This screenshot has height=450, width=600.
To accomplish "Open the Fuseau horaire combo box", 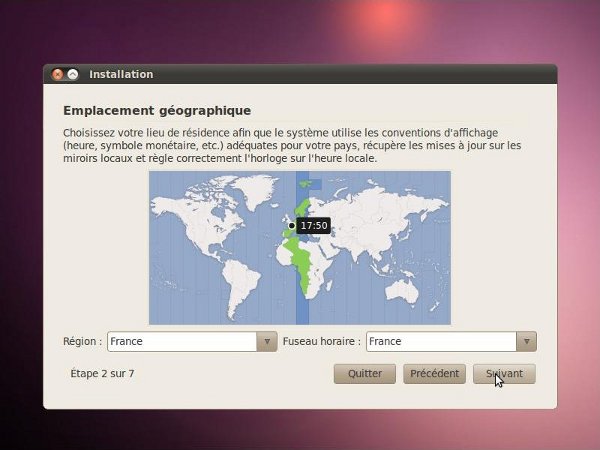I will coord(441,341).
